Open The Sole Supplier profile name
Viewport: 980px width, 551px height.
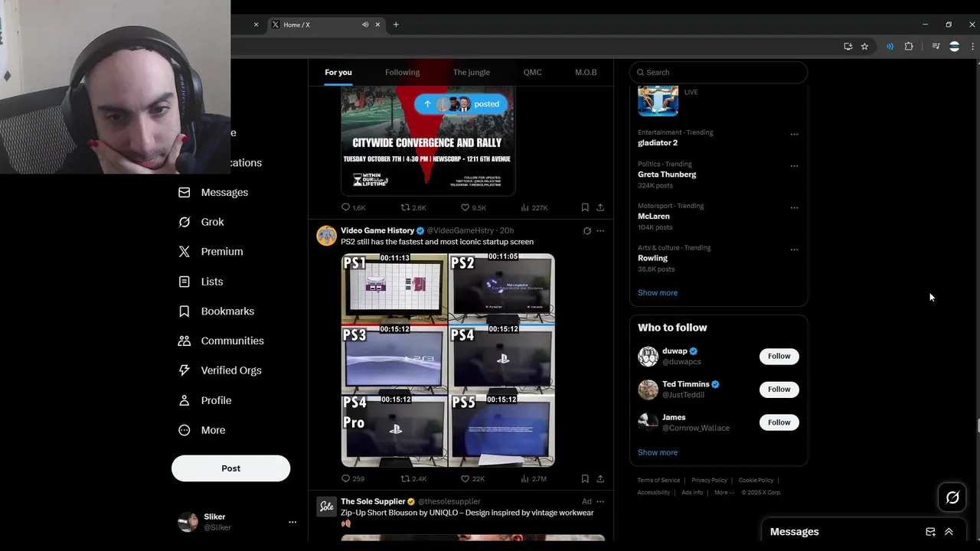point(373,502)
